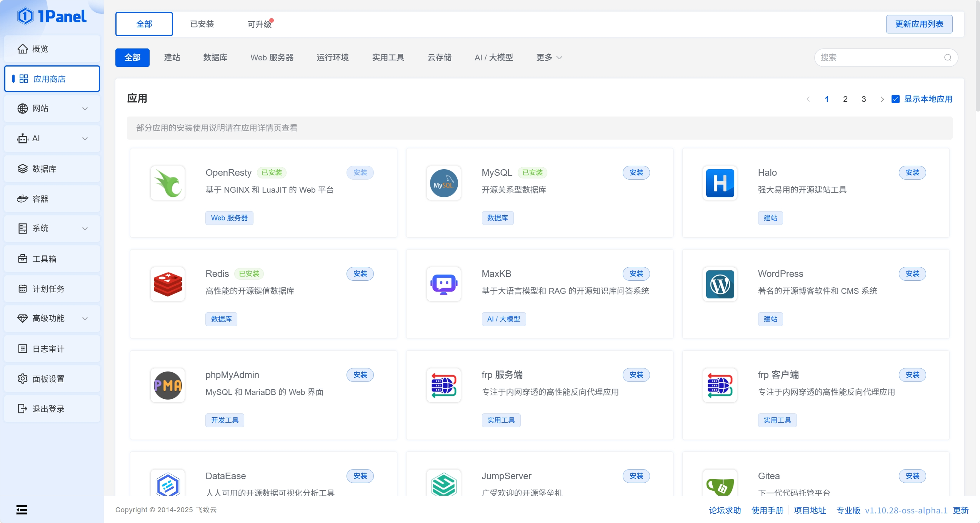The width and height of the screenshot is (980, 523).
Task: Expand the 高级功能 sidebar menu
Action: (x=52, y=318)
